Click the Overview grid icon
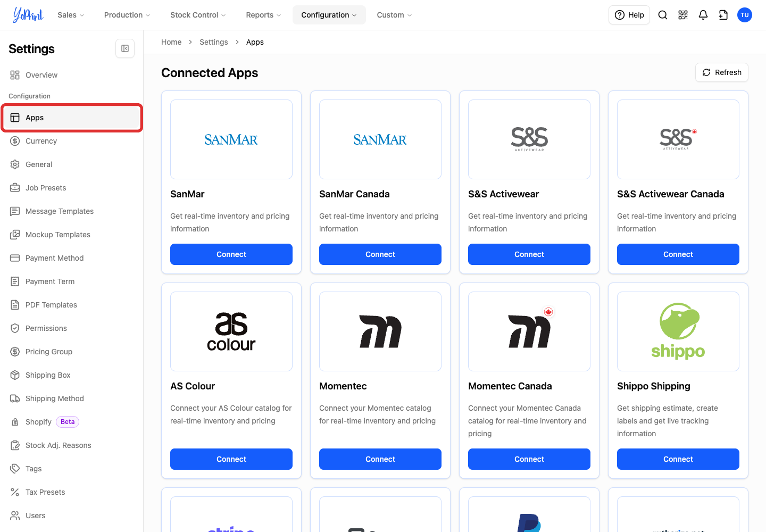 pos(15,75)
